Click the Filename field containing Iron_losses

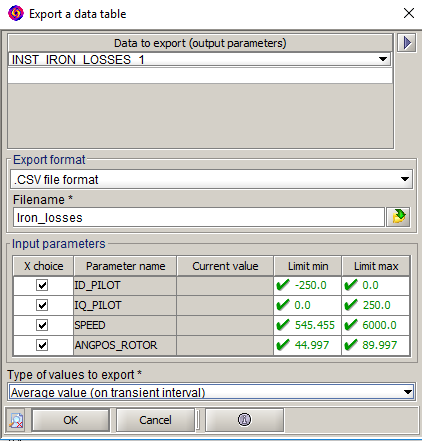tap(199, 217)
